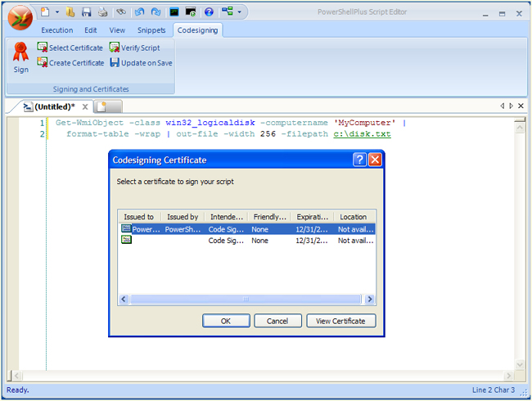Close the active document with tab-strip X
The image size is (532, 401).
coord(521,106)
